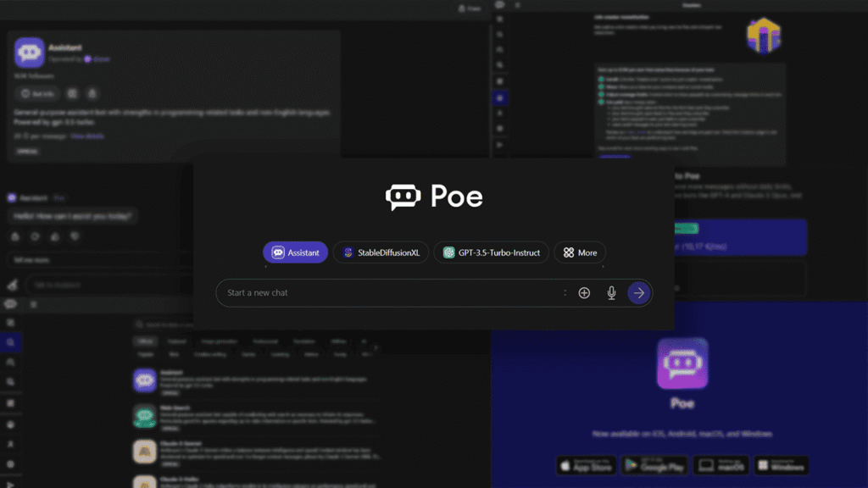Activate the microphone voice input icon
868x488 pixels.
point(611,292)
